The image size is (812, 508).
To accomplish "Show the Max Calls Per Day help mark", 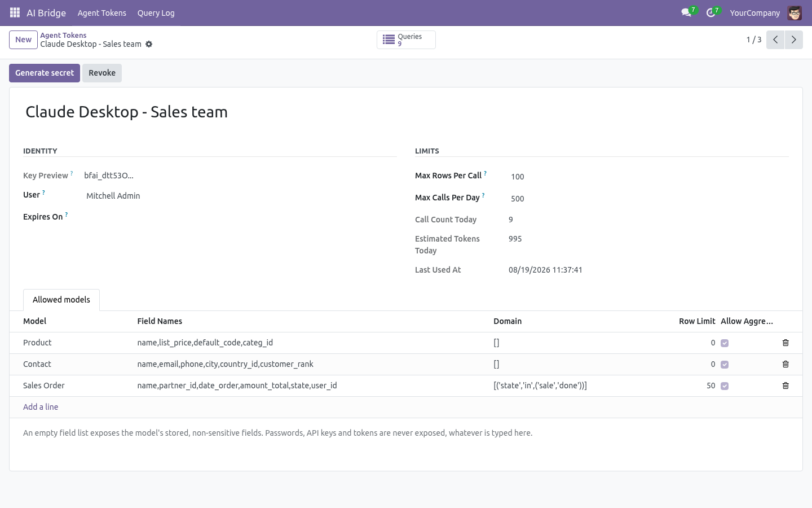I will point(483,196).
